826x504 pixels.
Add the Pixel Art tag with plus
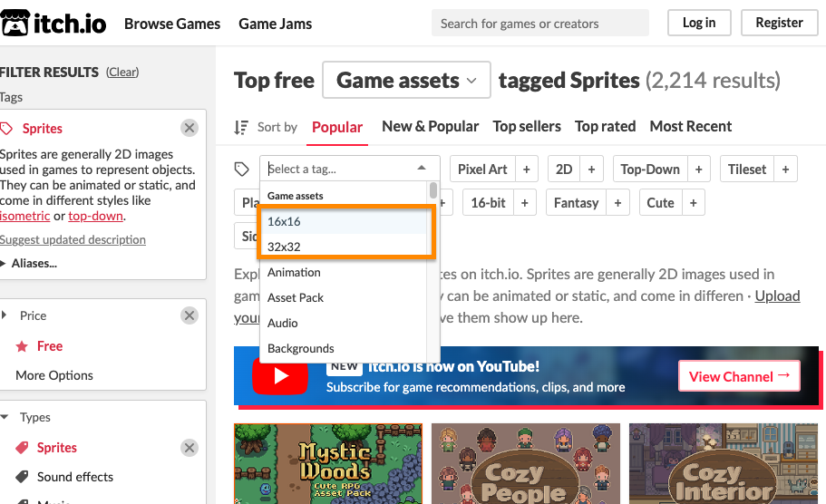click(527, 170)
